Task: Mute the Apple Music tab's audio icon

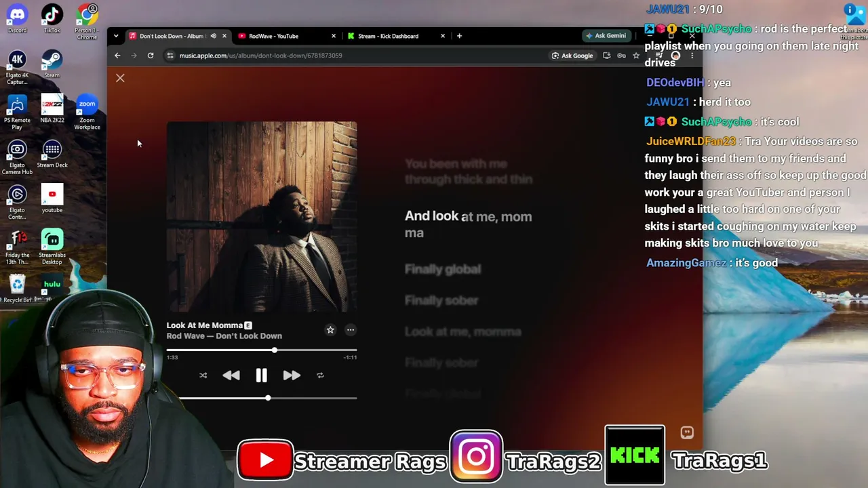Action: pyautogui.click(x=213, y=36)
